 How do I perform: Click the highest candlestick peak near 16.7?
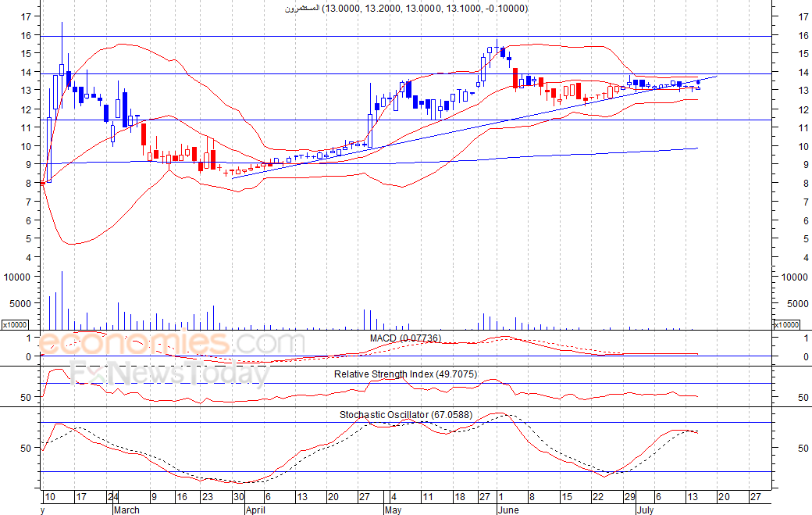pyautogui.click(x=62, y=25)
